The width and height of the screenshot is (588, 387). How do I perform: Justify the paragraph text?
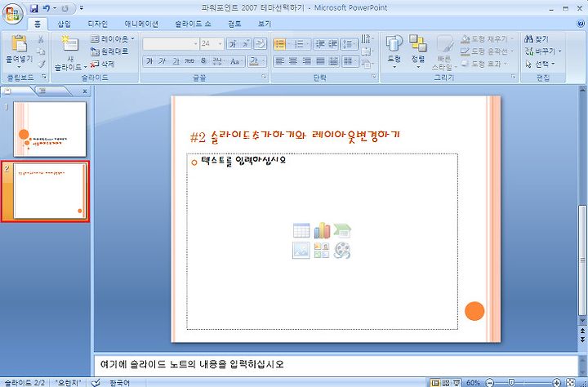[x=320, y=60]
